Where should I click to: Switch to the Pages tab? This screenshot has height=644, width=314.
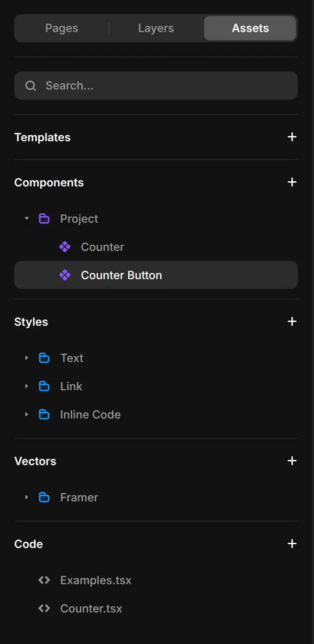tap(62, 28)
